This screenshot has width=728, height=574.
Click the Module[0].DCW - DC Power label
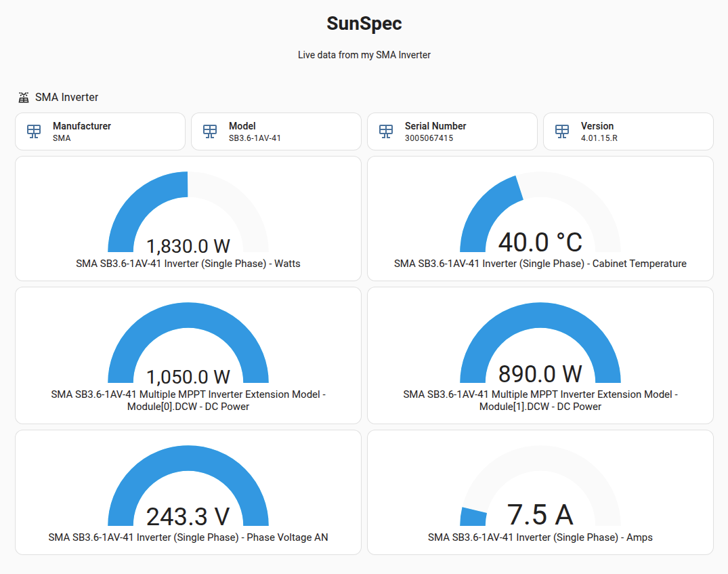pyautogui.click(x=188, y=400)
